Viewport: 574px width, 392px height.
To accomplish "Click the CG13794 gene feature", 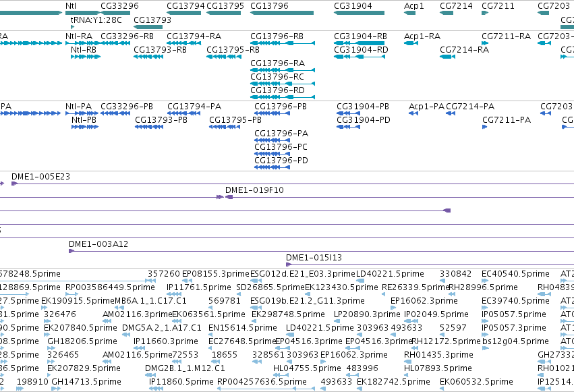I will click(x=183, y=13).
